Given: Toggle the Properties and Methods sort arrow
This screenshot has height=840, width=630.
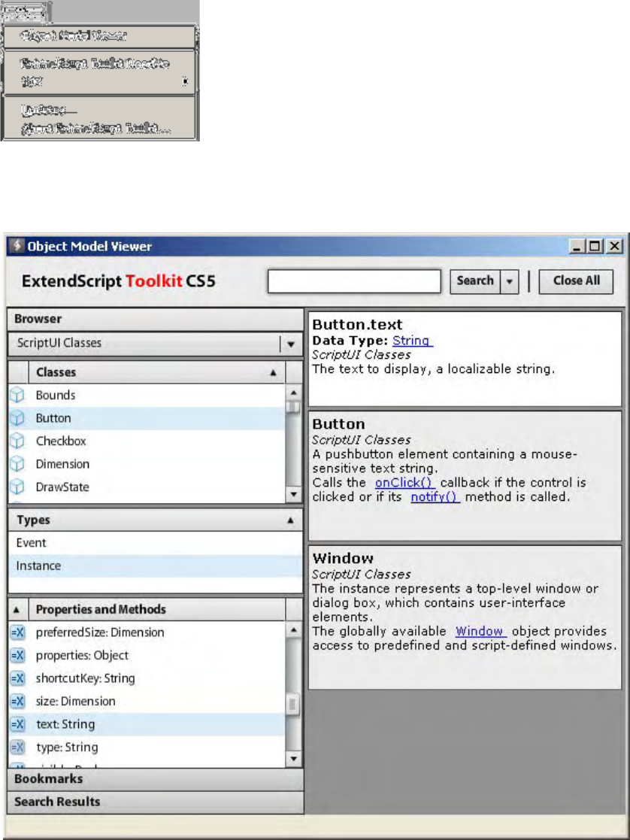Looking at the screenshot, I should click(x=17, y=610).
